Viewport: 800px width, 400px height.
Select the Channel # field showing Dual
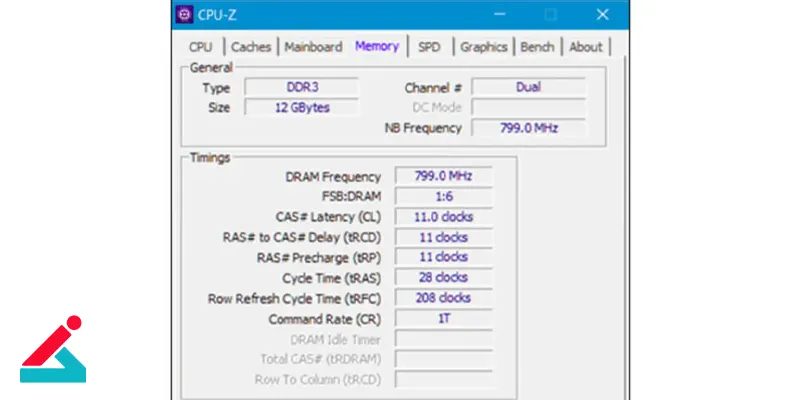528,87
